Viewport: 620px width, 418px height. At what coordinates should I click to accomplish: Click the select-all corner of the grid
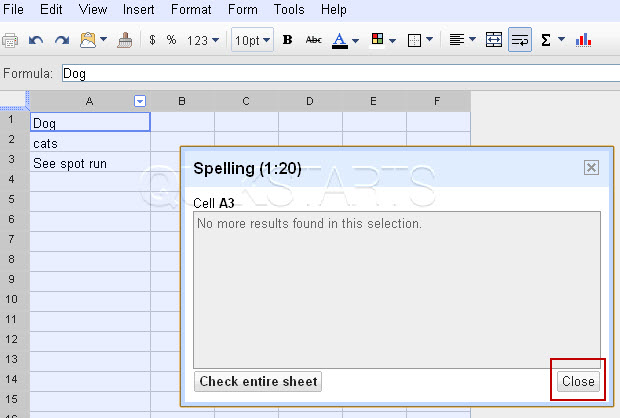point(14,101)
